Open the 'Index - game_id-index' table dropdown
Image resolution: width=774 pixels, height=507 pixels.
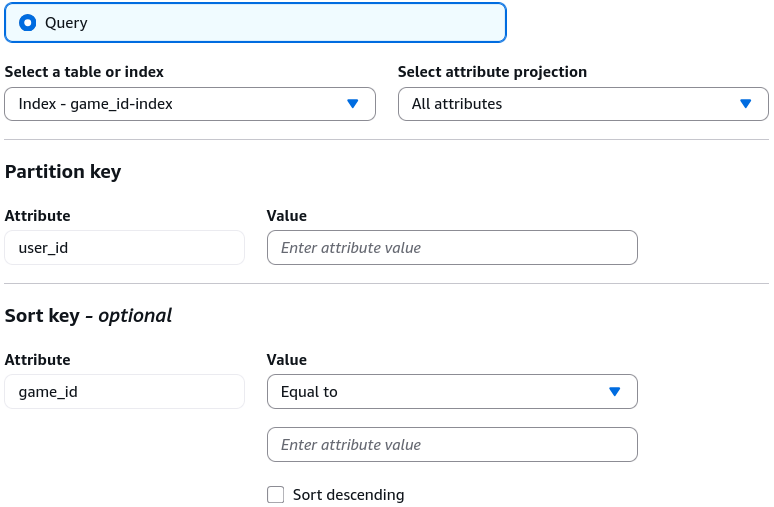(190, 104)
